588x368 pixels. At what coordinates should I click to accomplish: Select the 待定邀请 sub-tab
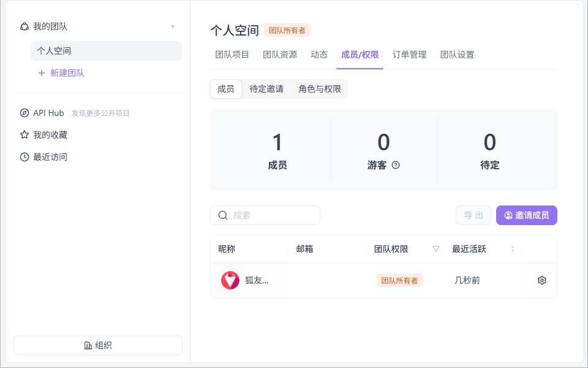(x=266, y=89)
